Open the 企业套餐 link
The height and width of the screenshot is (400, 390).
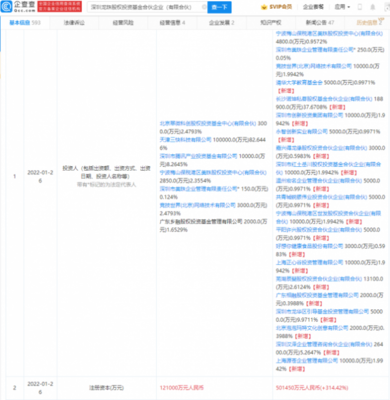313,7
